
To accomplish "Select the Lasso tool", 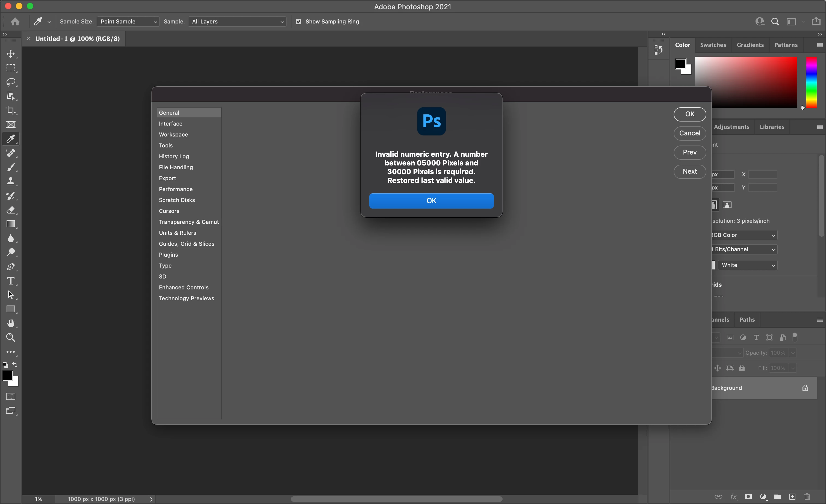I will (11, 82).
